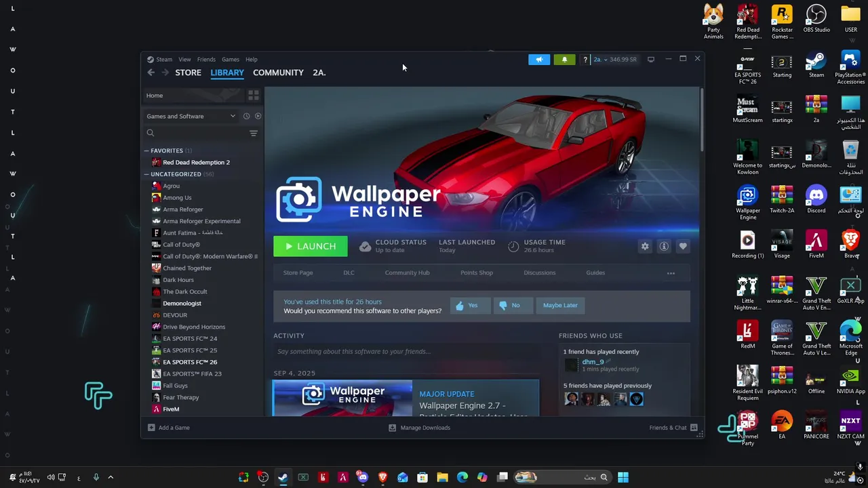Switch to COMMUNITY tab

pyautogui.click(x=278, y=73)
